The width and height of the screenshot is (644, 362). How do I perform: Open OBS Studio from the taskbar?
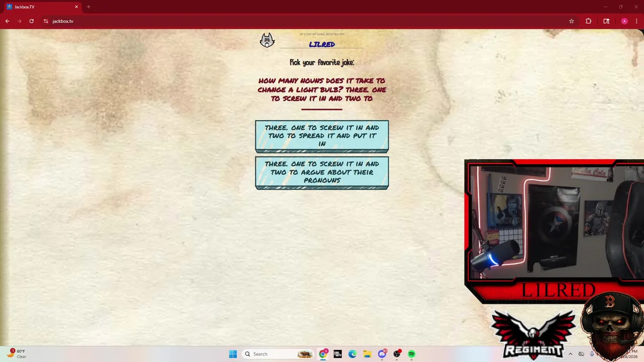pyautogui.click(x=397, y=354)
